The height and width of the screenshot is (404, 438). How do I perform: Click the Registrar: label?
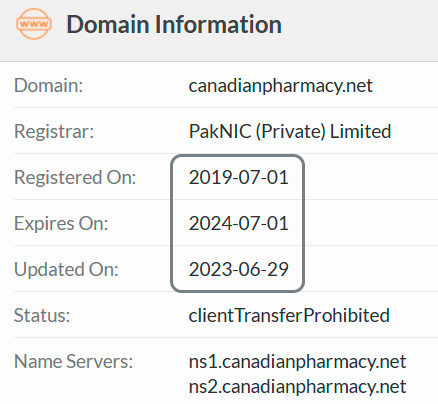54,131
